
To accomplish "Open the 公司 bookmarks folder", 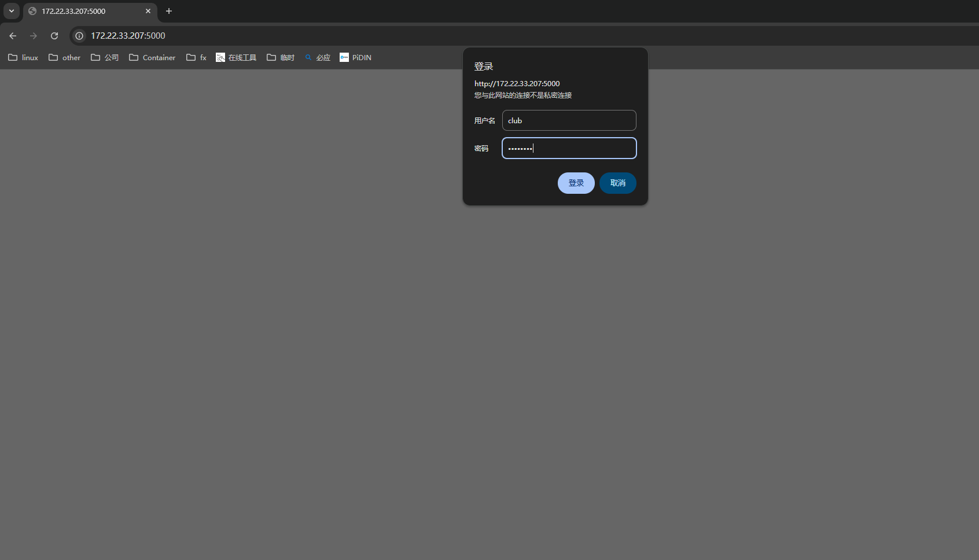I will click(x=105, y=57).
